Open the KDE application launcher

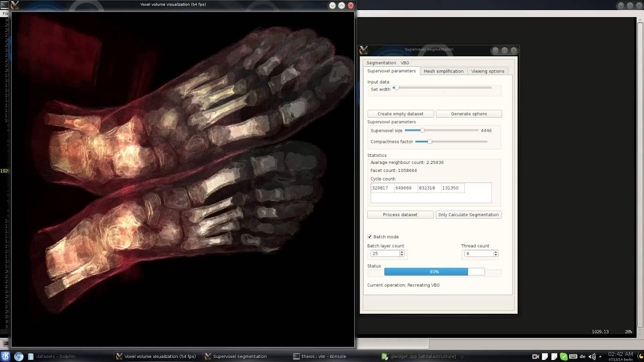point(6,356)
